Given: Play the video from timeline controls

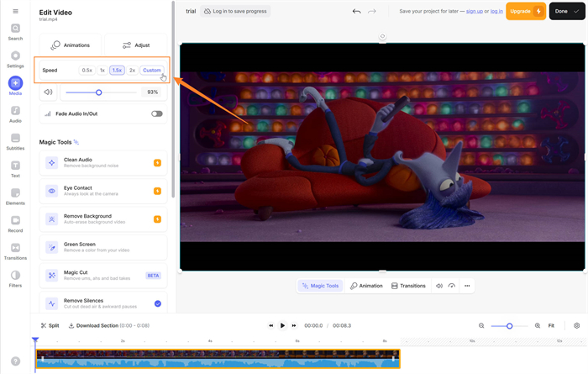Looking at the screenshot, I should [x=282, y=325].
